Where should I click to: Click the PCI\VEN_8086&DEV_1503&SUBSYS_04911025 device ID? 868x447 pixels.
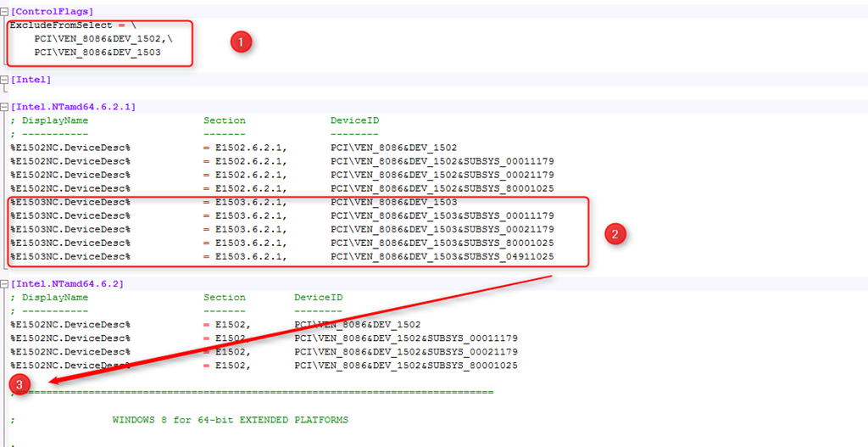442,257
